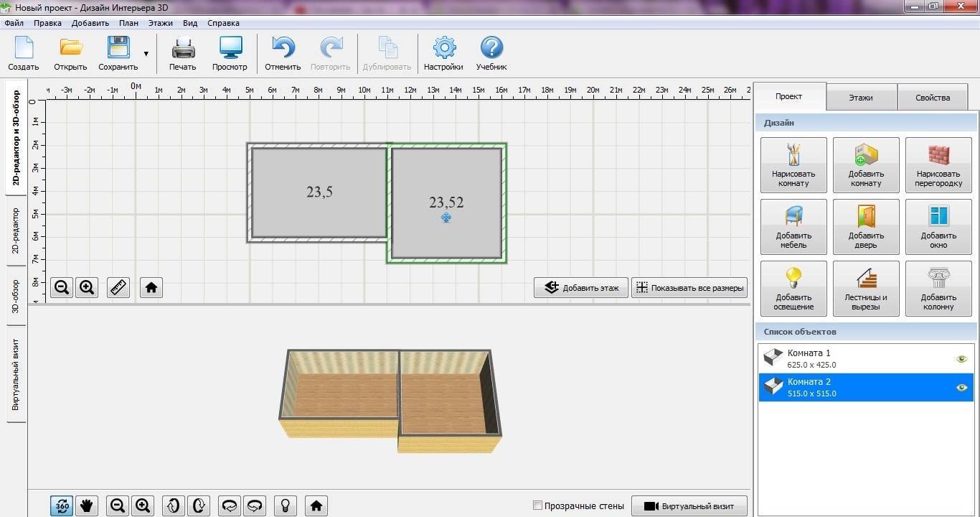
Task: Expand the dropdown arrow next to Сохранить
Action: [146, 54]
